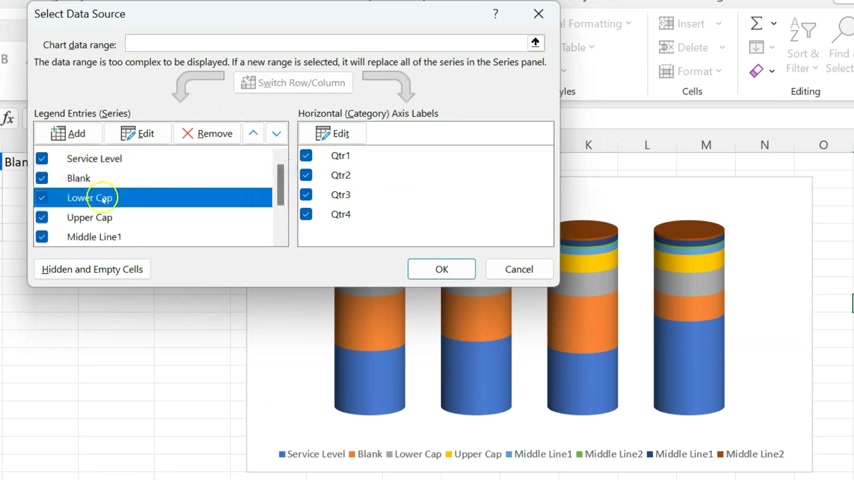Select the Blank series row
Screen dimensions: 854x480
click(x=153, y=178)
